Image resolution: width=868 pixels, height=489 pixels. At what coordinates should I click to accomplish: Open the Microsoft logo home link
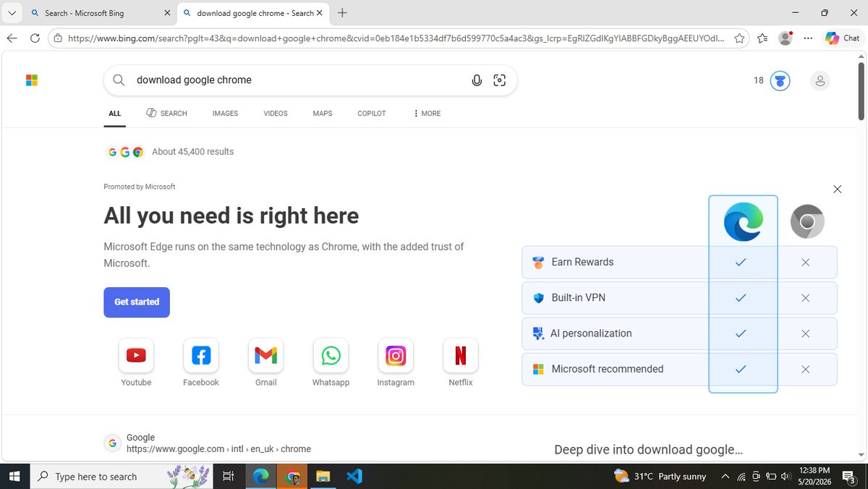coord(32,80)
